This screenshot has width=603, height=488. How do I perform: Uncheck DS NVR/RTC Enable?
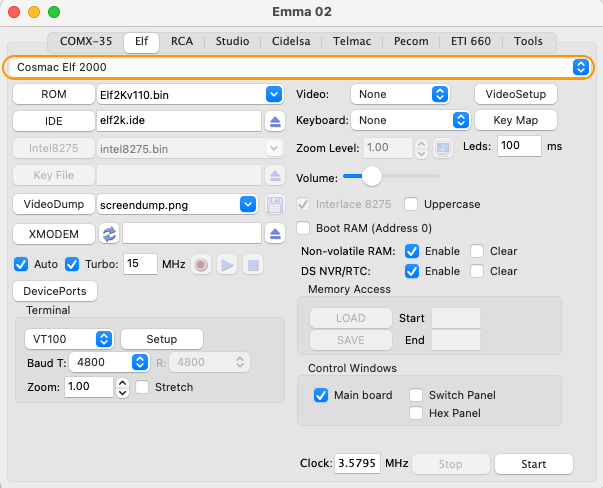point(412,271)
